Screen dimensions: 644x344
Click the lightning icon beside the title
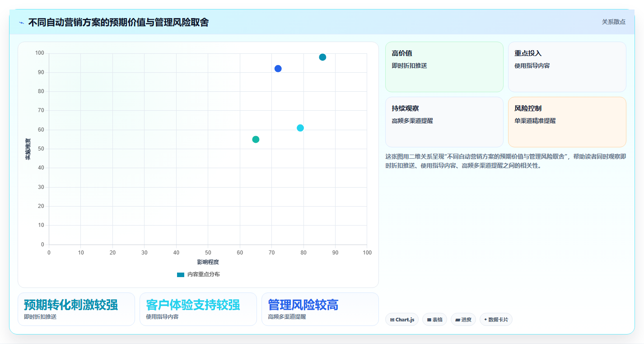22,23
